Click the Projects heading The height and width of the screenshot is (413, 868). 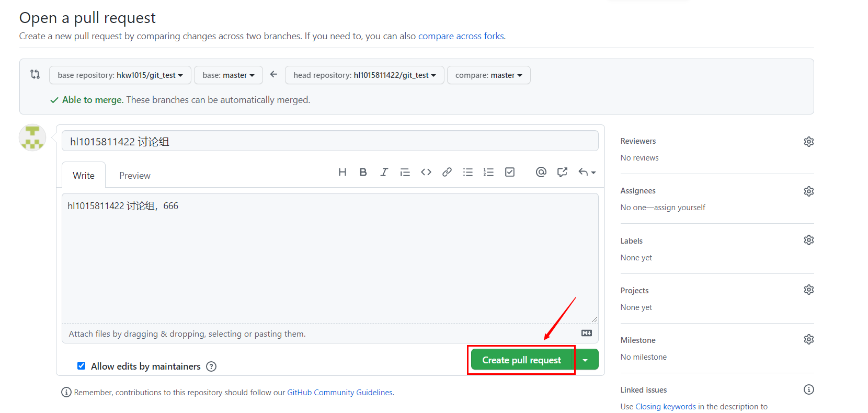[634, 291]
